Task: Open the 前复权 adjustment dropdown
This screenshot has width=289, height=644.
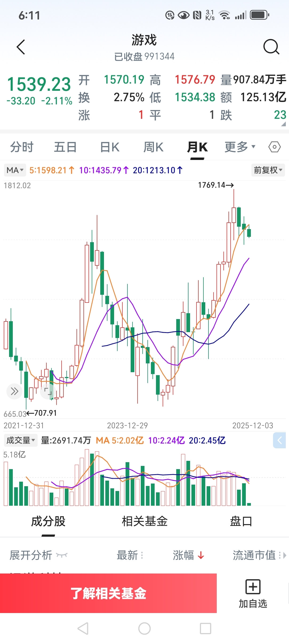Action: coord(268,170)
